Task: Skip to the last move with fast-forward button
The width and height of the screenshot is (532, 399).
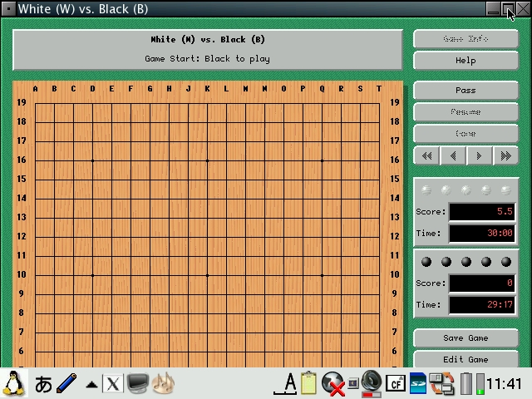Action: pos(505,155)
